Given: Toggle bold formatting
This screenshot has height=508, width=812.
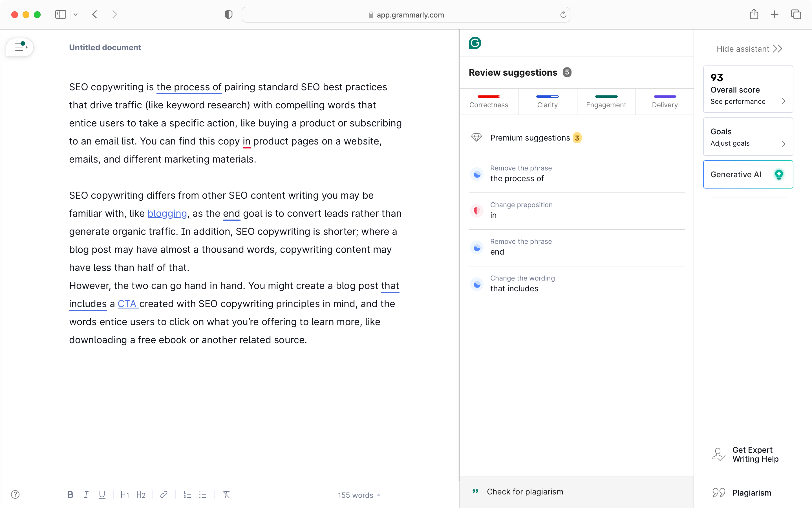Looking at the screenshot, I should point(70,494).
